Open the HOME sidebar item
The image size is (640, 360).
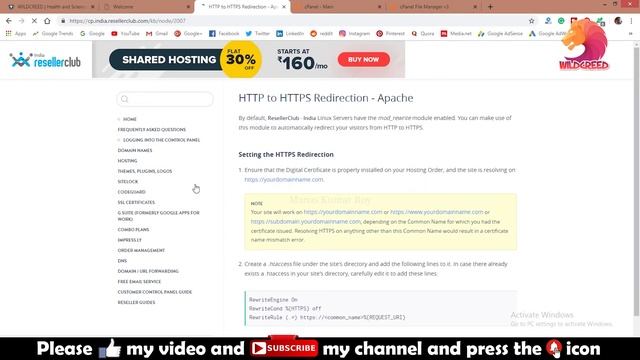tap(130, 119)
